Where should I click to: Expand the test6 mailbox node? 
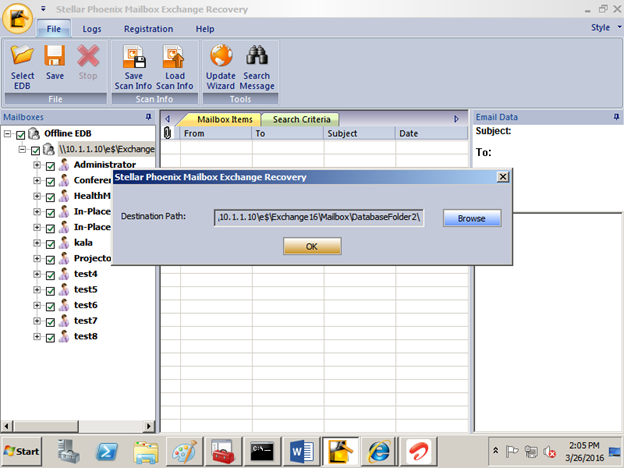[37, 305]
